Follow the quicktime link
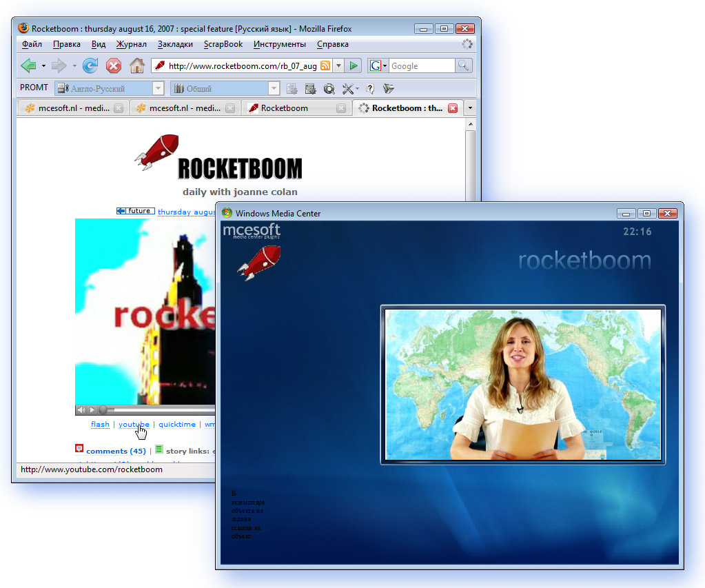This screenshot has width=705, height=588. (x=177, y=424)
